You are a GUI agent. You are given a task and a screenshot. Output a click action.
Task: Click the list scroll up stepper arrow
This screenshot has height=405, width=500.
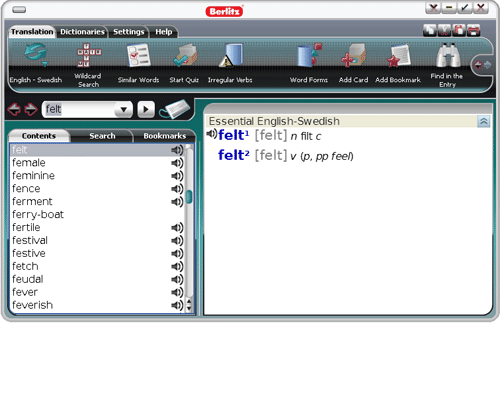point(189,302)
